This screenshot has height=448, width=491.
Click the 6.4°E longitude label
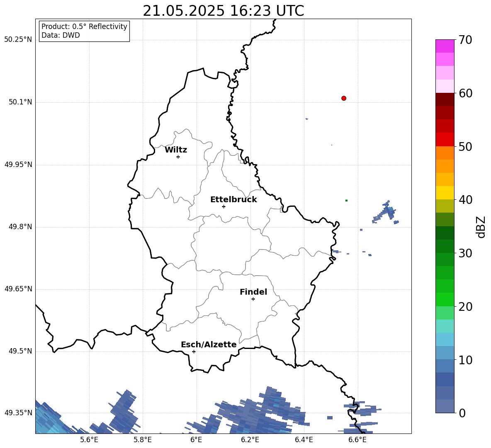304,440
